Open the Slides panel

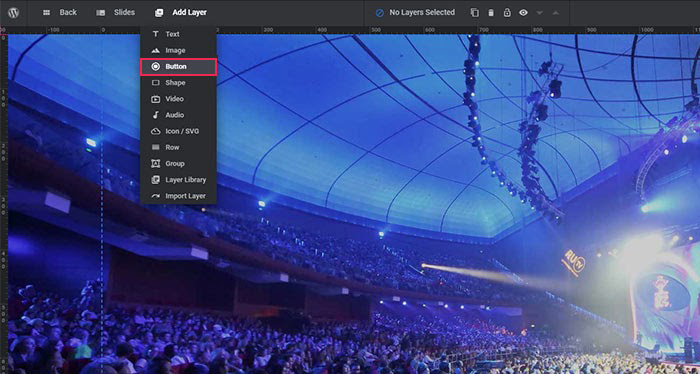[x=116, y=12]
